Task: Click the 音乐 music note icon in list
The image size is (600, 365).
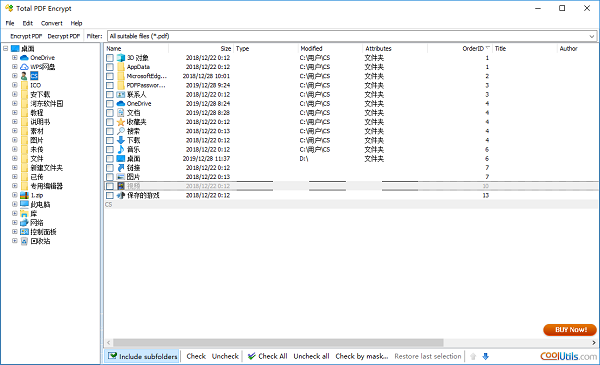Action: pos(121,149)
